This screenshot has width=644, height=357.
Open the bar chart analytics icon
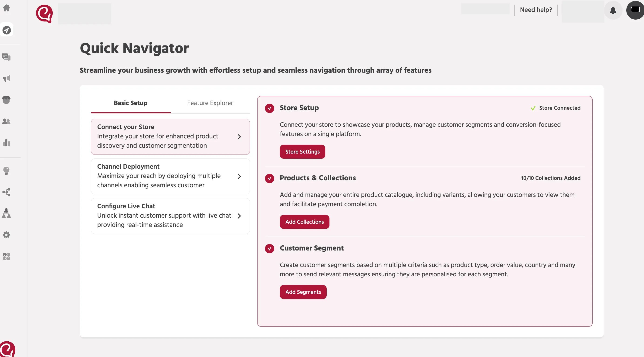click(6, 143)
